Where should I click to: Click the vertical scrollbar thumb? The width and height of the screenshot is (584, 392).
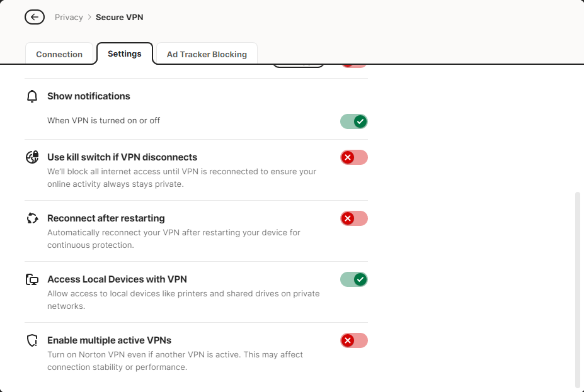click(577, 289)
